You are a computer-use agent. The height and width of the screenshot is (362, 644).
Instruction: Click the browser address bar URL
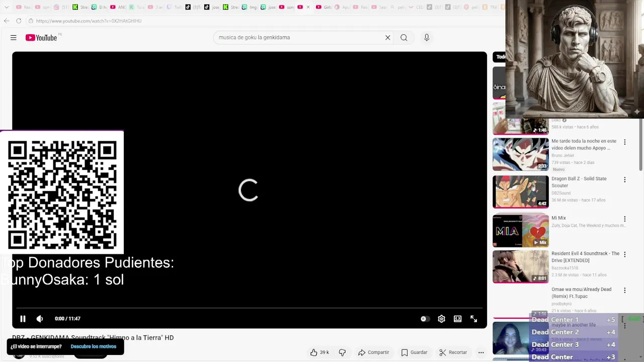point(89,21)
